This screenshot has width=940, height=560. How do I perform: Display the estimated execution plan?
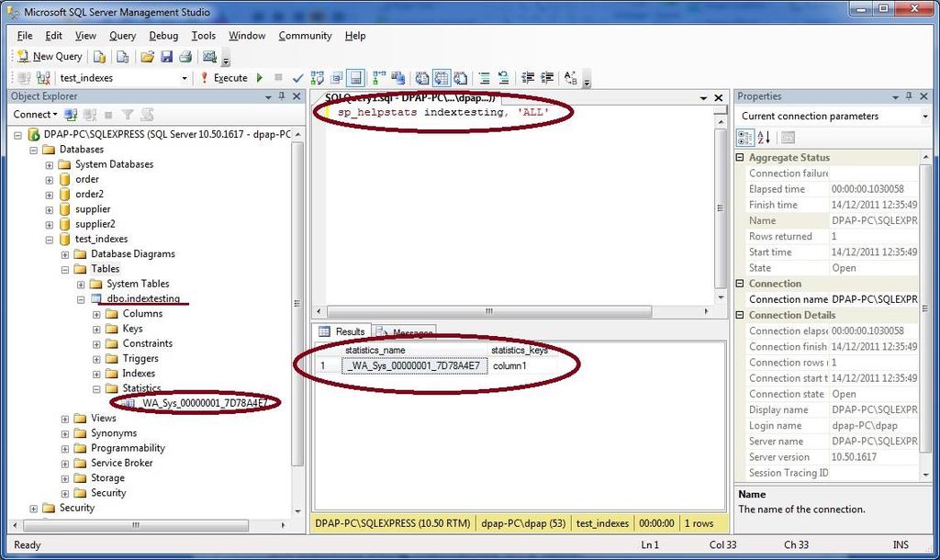(317, 78)
